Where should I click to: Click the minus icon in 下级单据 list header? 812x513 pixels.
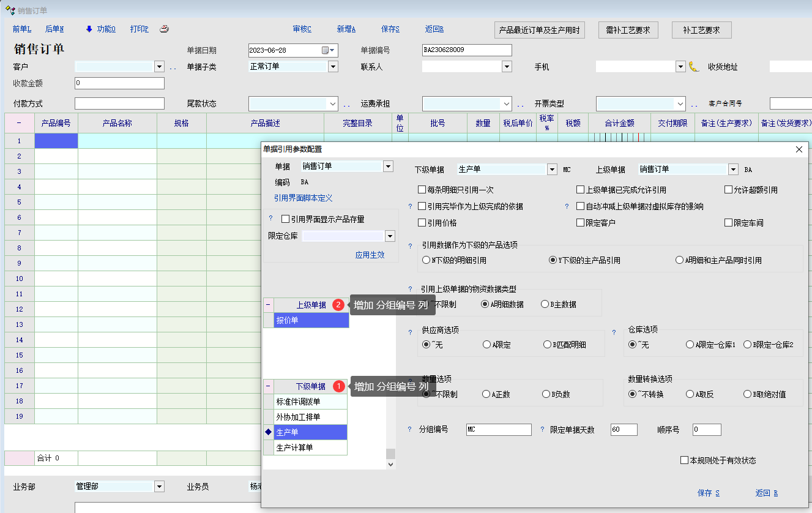pos(268,386)
